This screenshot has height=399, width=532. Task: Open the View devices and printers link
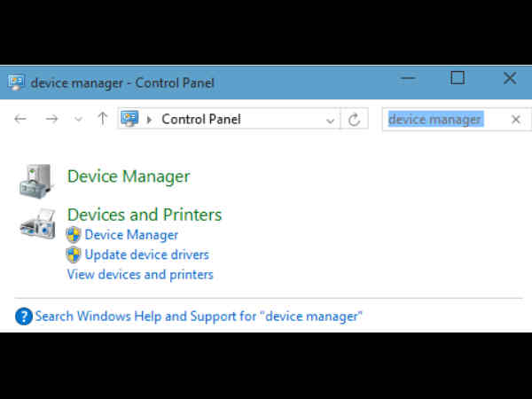point(140,275)
